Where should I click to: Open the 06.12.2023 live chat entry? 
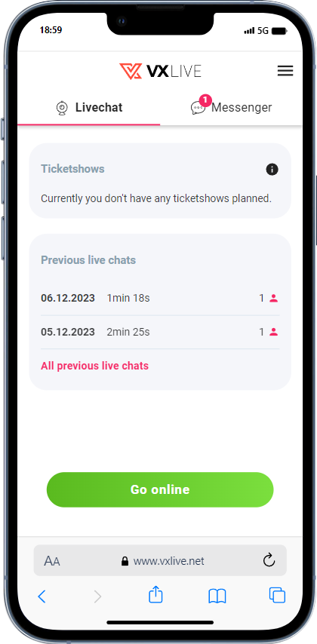(160, 299)
